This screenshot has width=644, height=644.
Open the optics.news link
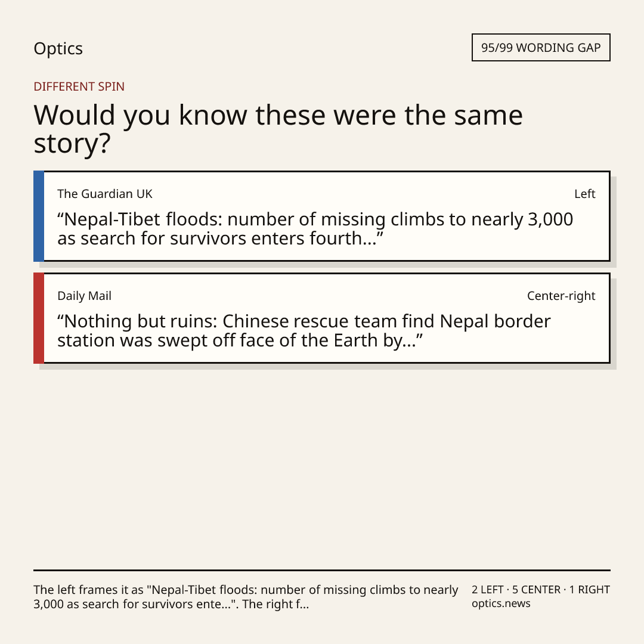coord(501,603)
